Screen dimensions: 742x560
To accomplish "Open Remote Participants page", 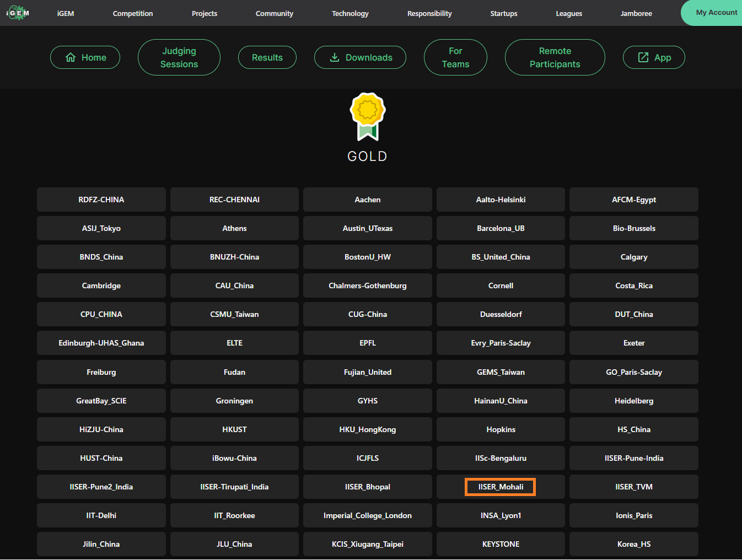I will click(x=555, y=57).
